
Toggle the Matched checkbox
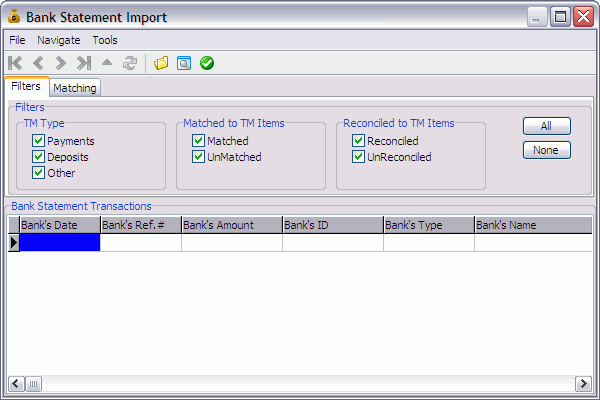coord(198,141)
